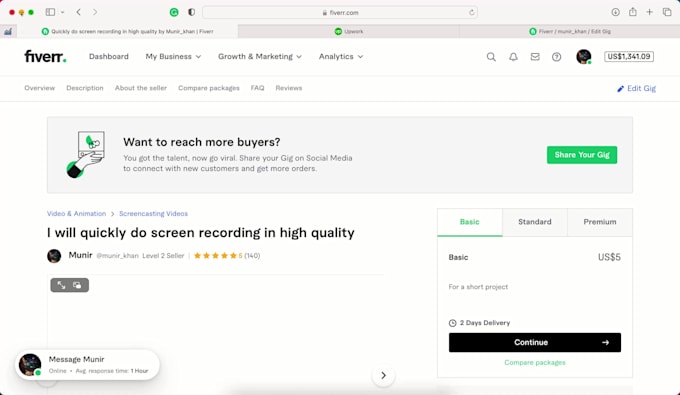The image size is (680, 395).
Task: Expand the My Business dropdown
Action: click(x=173, y=56)
